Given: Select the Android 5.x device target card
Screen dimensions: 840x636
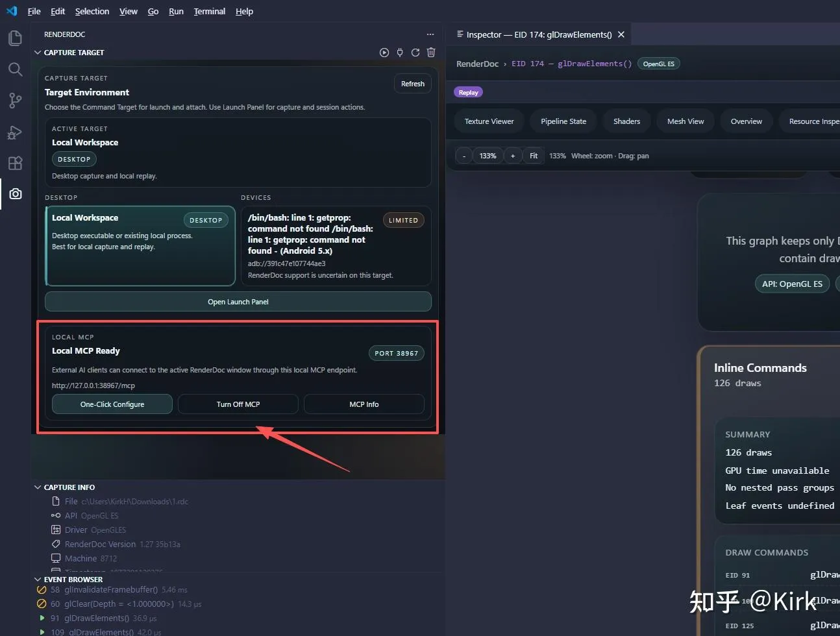Looking at the screenshot, I should click(x=336, y=246).
